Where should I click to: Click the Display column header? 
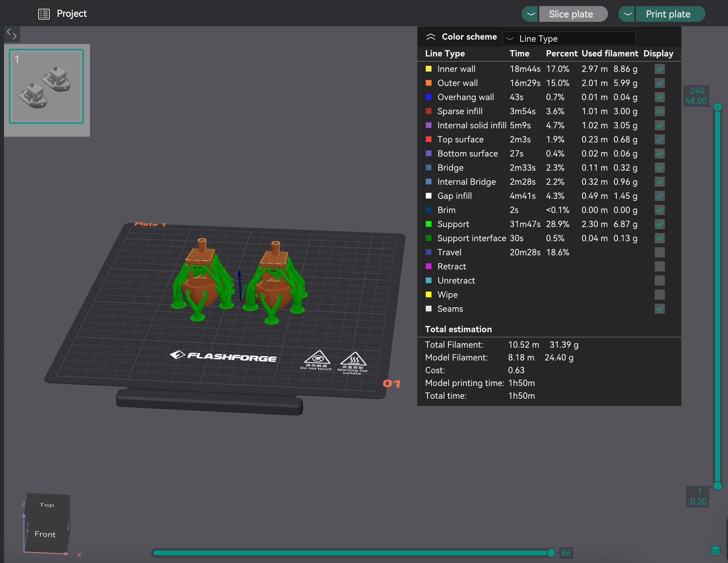(658, 54)
